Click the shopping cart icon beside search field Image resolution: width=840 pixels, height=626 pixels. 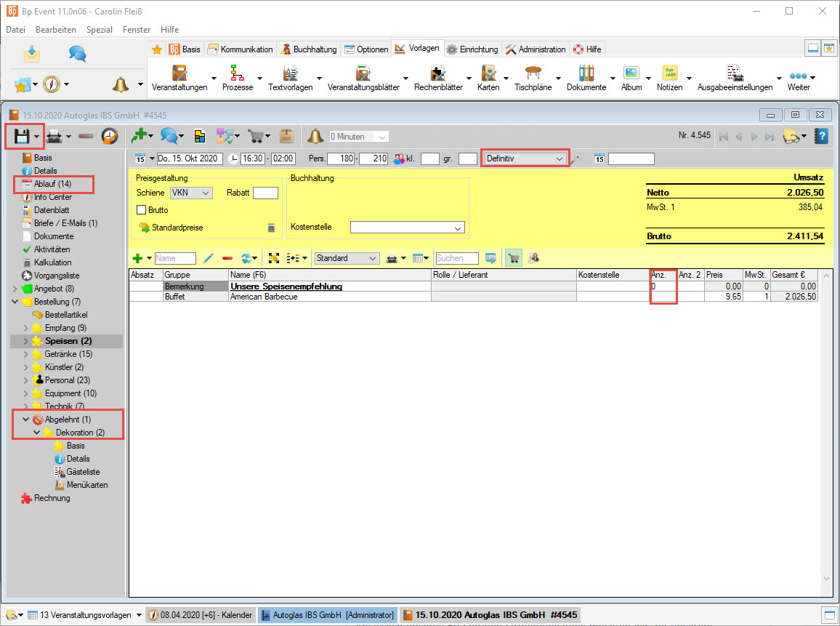point(514,258)
